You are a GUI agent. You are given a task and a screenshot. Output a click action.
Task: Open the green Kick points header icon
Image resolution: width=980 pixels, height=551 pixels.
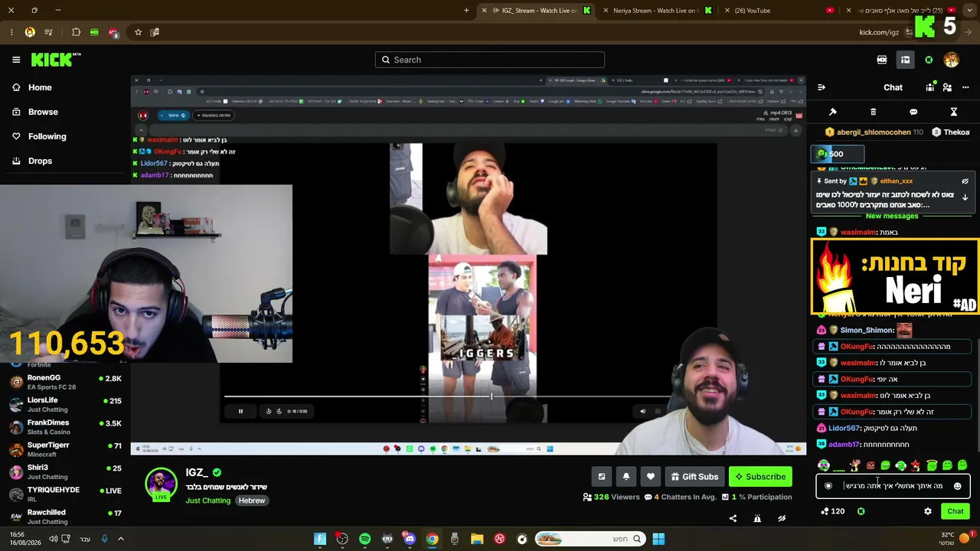tap(929, 60)
